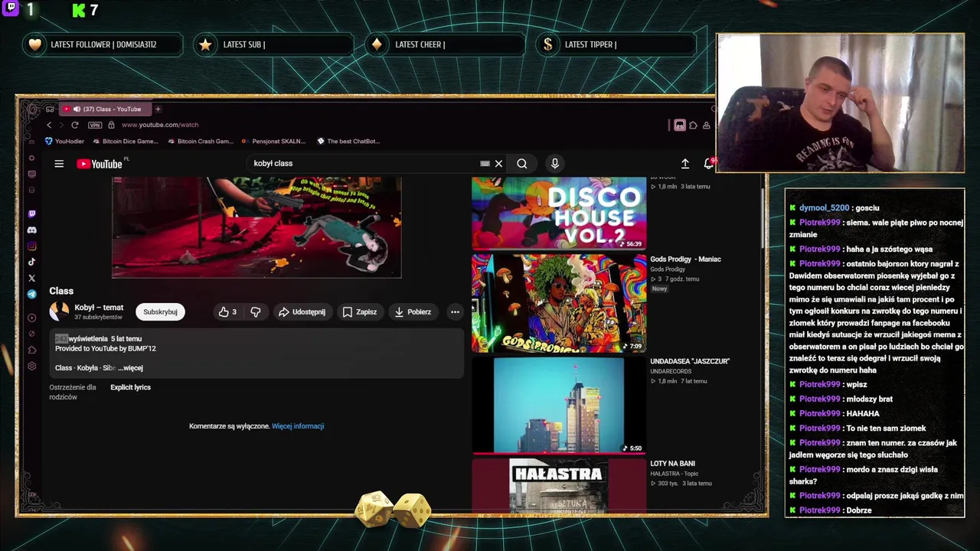The width and height of the screenshot is (980, 551).
Task: Open the YouTube hamburger guide menu
Action: [x=59, y=163]
